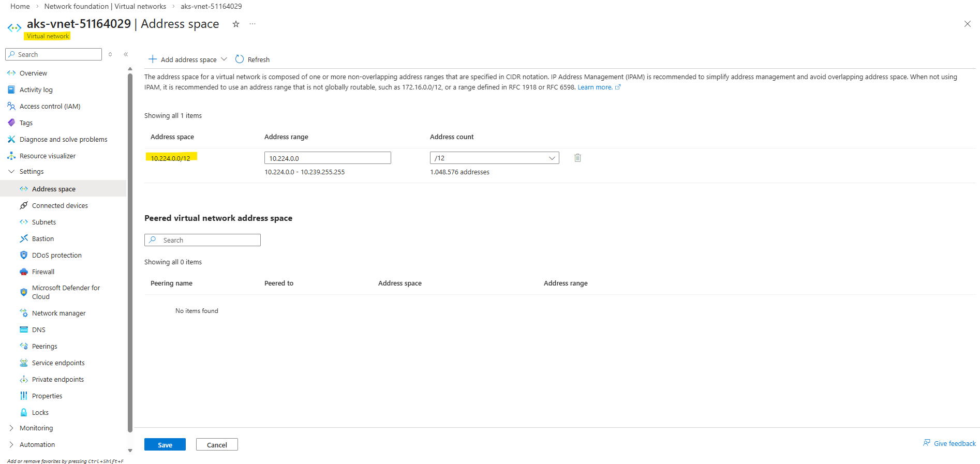Click the Tags icon in sidebar
This screenshot has width=980, height=464.
[x=11, y=123]
